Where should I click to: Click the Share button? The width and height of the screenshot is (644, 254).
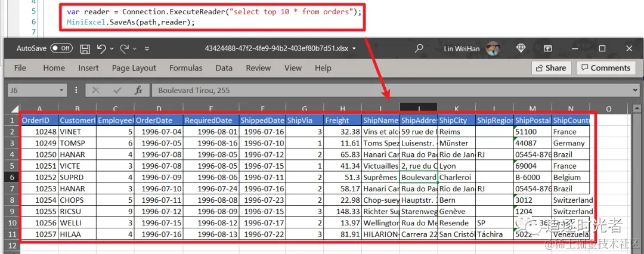[x=552, y=68]
